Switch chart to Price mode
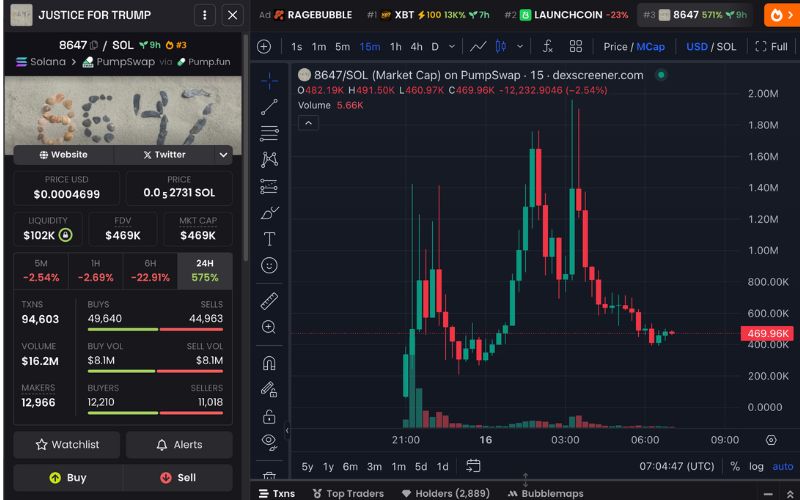800x500 pixels. 615,47
